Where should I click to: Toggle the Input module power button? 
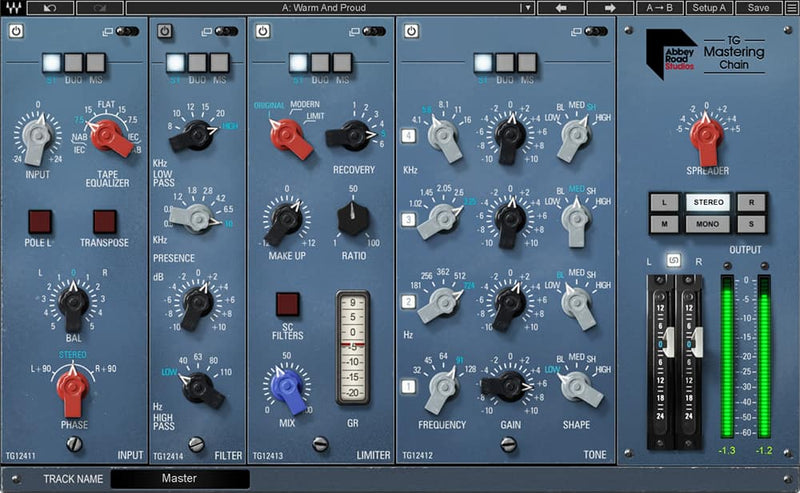(x=16, y=31)
